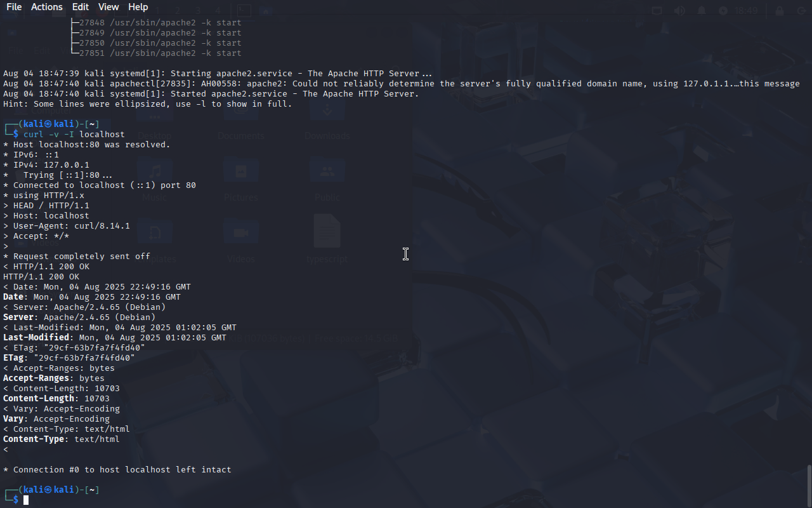Image resolution: width=812 pixels, height=508 pixels.
Task: Click the faint terminal launcher icon in panel
Action: coord(244,11)
